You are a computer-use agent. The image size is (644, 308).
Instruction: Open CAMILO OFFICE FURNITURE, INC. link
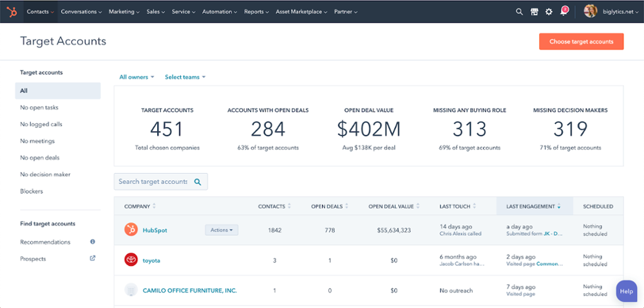click(190, 291)
